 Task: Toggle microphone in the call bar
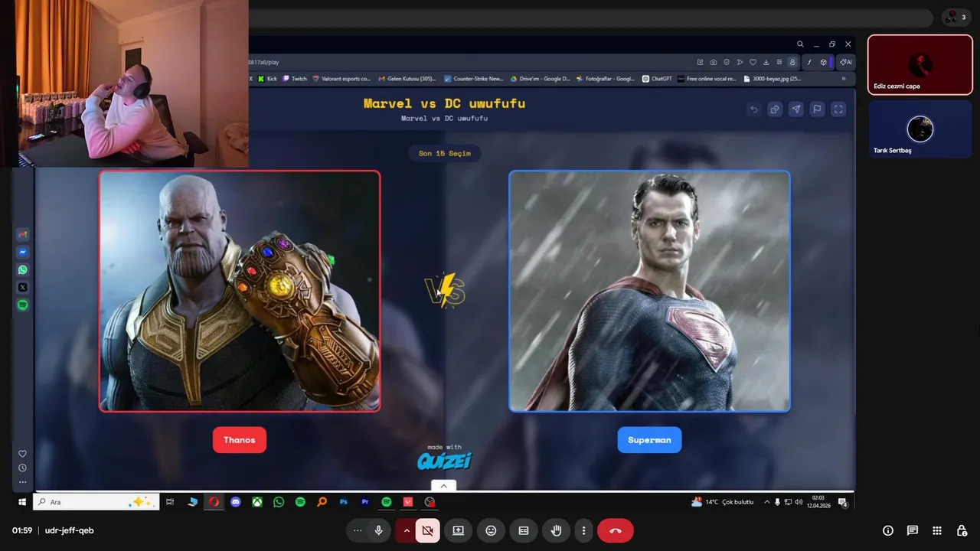click(x=378, y=530)
